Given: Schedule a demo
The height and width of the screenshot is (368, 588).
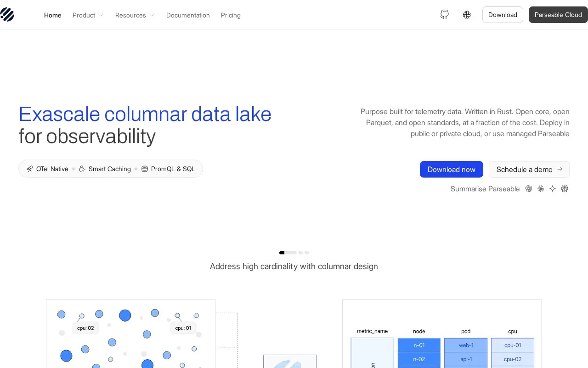Looking at the screenshot, I should pyautogui.click(x=529, y=169).
